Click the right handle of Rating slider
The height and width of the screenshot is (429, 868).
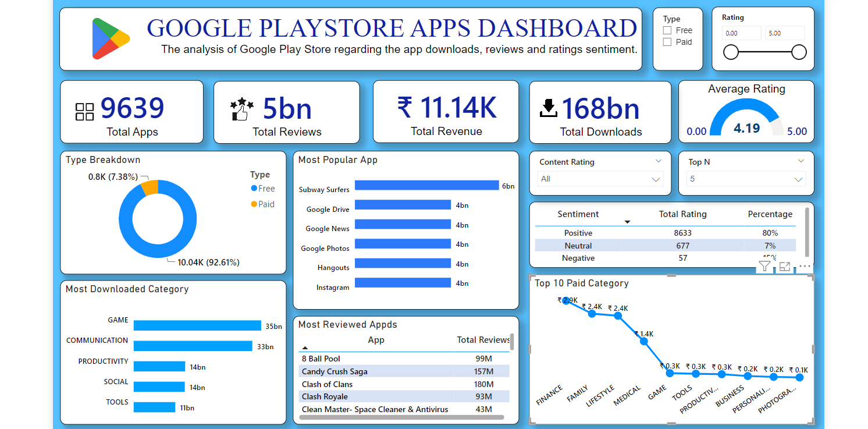pyautogui.click(x=799, y=52)
